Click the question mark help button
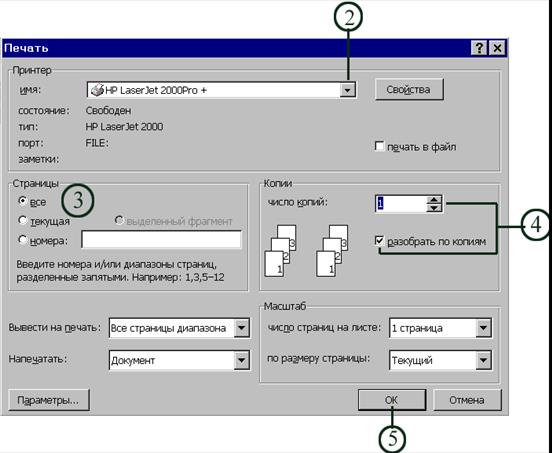Image resolution: width=552 pixels, height=453 pixels. 479,48
